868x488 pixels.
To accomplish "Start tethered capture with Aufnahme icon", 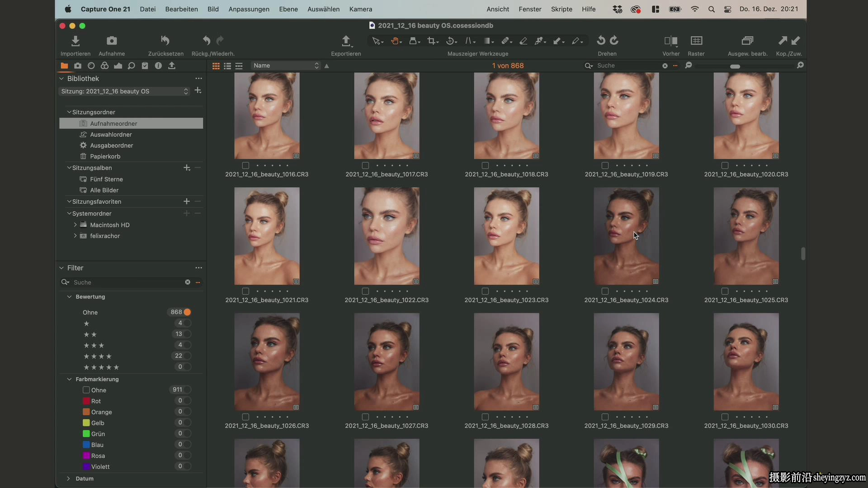I will tap(112, 41).
